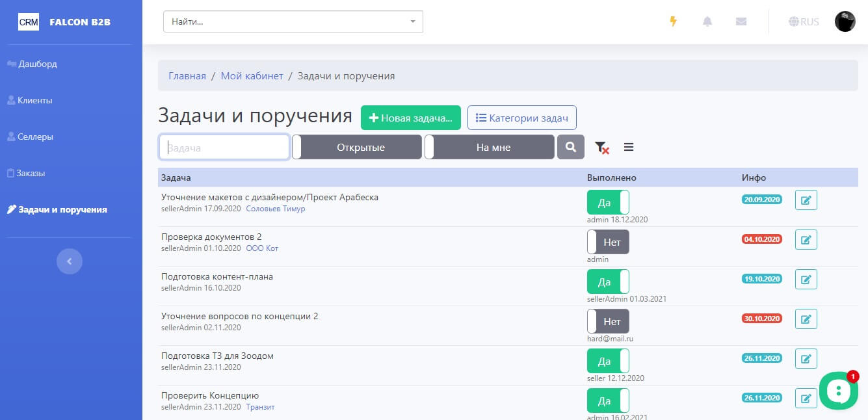Click task title Подготовка ТЗ для Зоодом
Image resolution: width=868 pixels, height=420 pixels.
217,356
